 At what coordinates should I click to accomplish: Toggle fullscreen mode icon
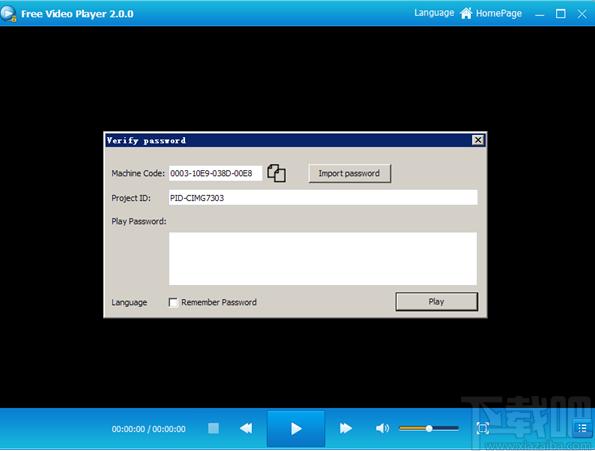483,429
